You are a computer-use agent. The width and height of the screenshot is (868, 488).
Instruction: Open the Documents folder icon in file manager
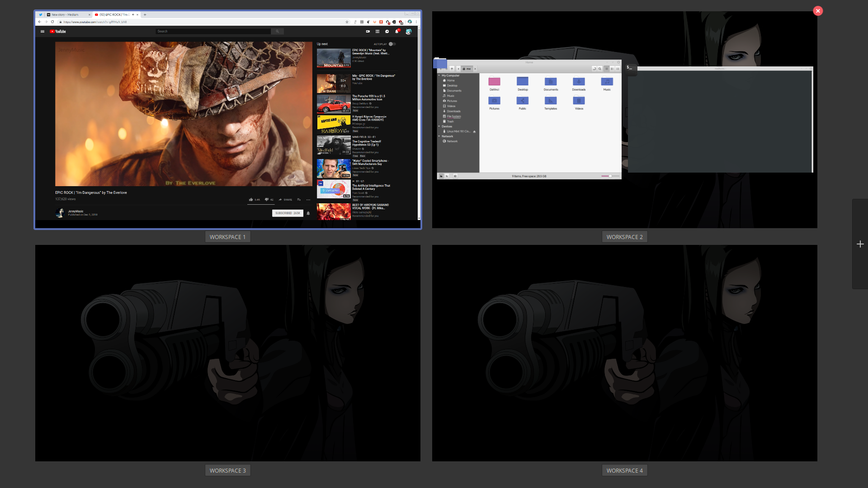click(x=551, y=82)
